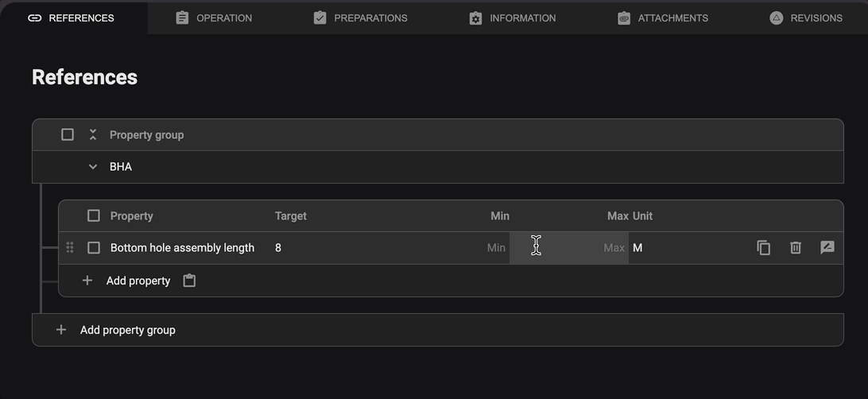The image size is (868, 399).
Task: Collapse all property groups arrows icon
Action: click(93, 135)
